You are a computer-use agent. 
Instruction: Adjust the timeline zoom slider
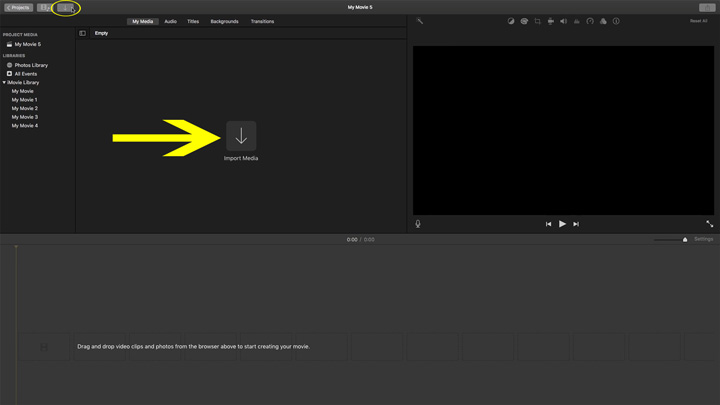click(x=685, y=240)
